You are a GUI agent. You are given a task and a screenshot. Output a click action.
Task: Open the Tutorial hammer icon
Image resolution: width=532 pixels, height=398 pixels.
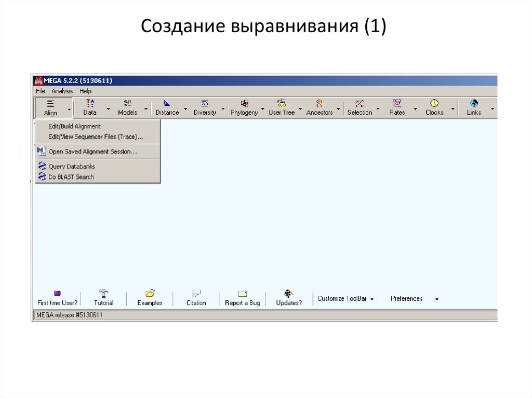[x=103, y=294]
